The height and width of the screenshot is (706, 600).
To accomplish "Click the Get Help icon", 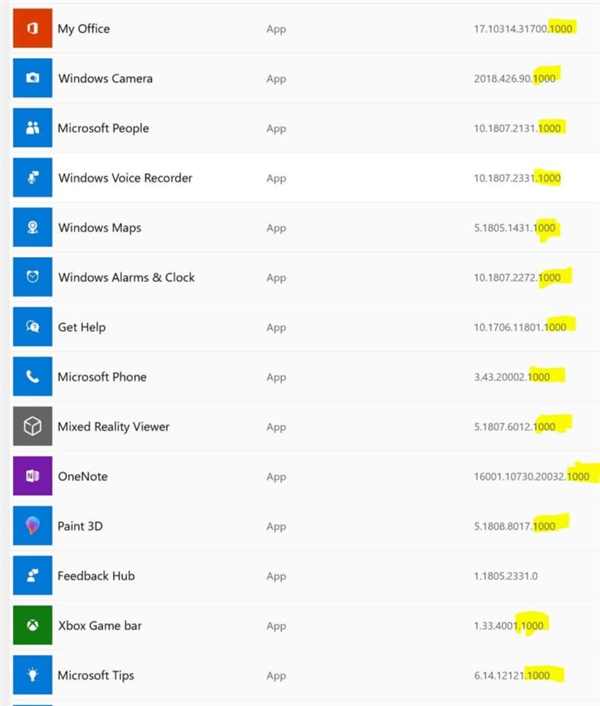I will tap(32, 327).
